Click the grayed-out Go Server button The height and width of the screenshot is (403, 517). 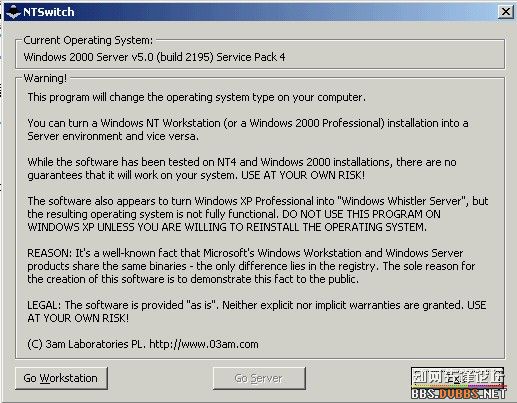click(259, 378)
